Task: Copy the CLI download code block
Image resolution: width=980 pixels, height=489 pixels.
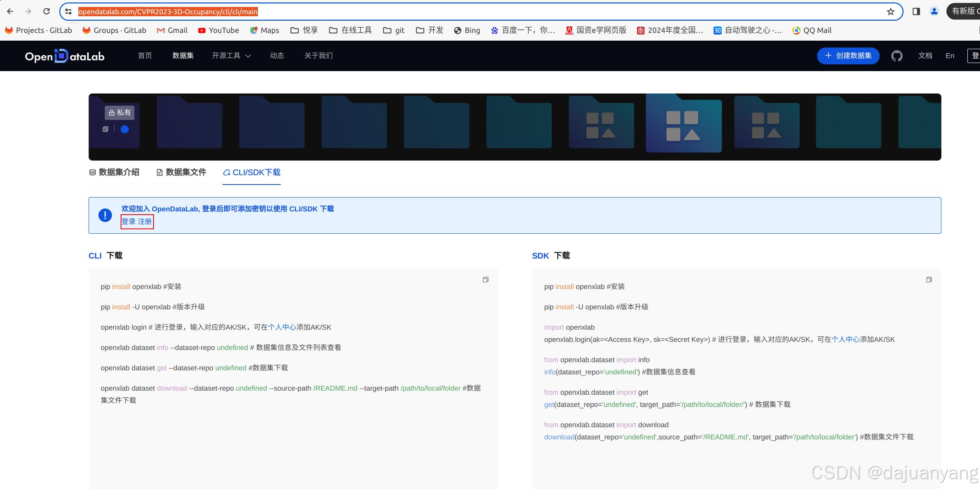Action: pyautogui.click(x=485, y=280)
